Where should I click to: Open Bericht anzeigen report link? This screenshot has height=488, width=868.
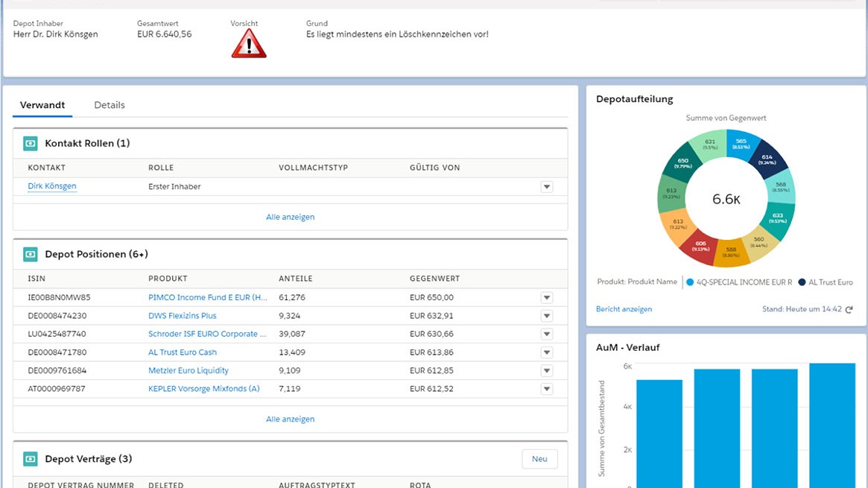point(624,309)
